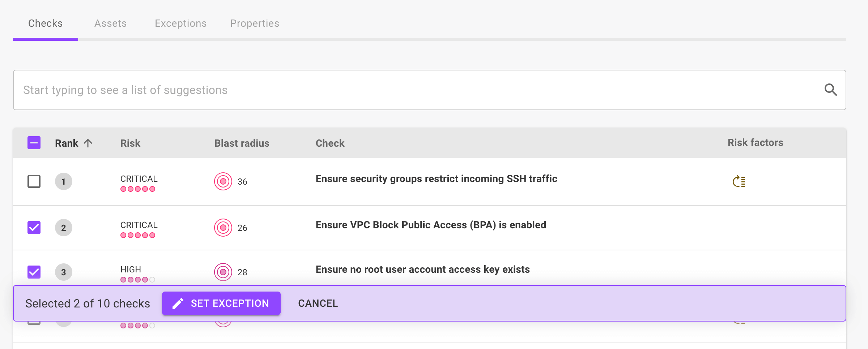
Task: Click the pencil icon on Set Exception button
Action: (x=177, y=303)
